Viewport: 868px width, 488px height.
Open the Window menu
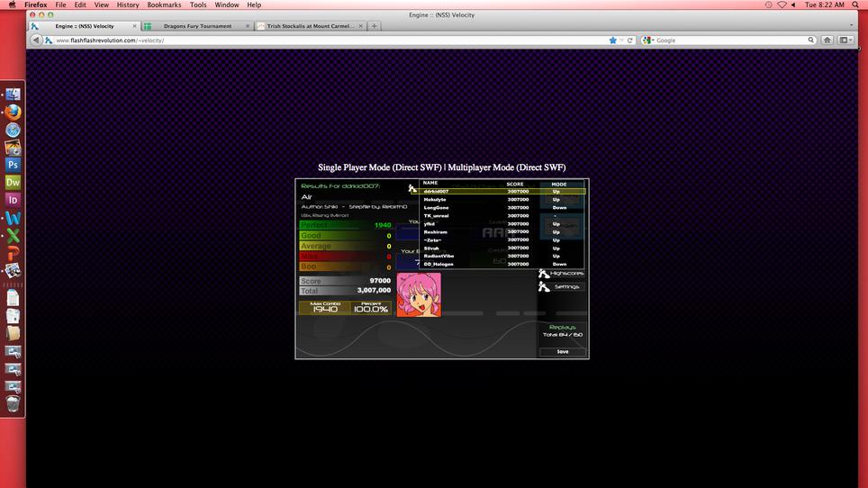click(226, 5)
